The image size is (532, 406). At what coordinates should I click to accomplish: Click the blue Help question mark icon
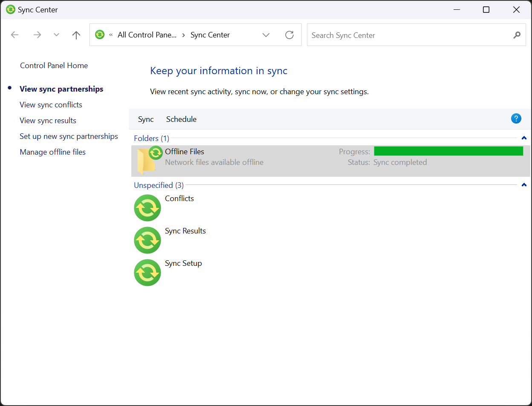[x=516, y=119]
